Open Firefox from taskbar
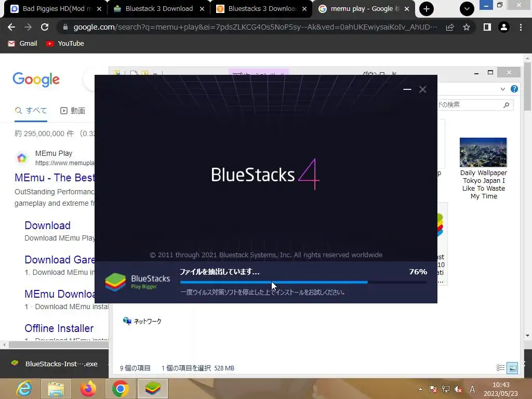 88,389
